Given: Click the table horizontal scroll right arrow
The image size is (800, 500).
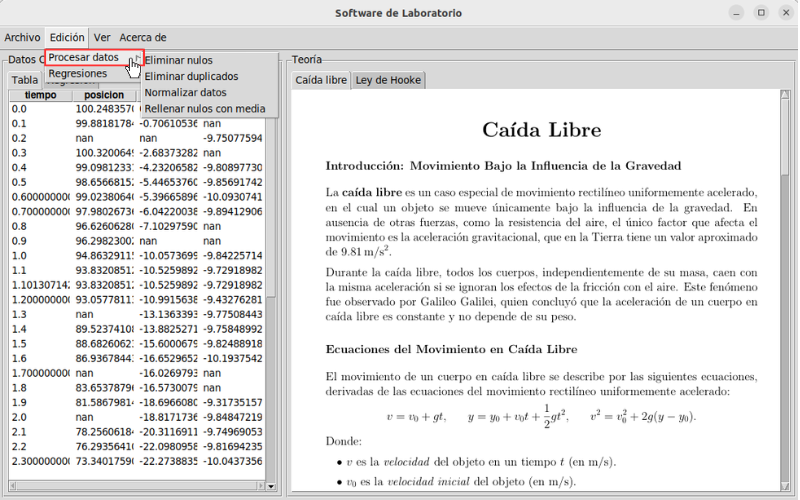Looking at the screenshot, I should click(261, 486).
